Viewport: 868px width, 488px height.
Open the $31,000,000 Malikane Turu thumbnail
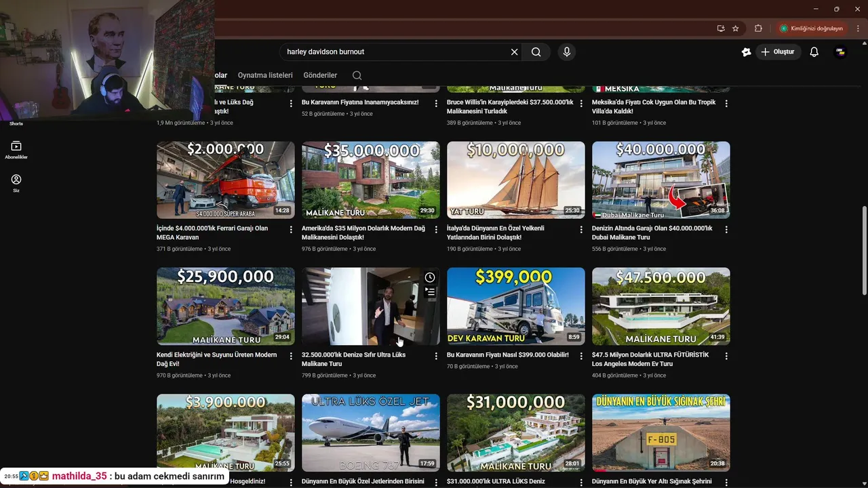[516, 432]
